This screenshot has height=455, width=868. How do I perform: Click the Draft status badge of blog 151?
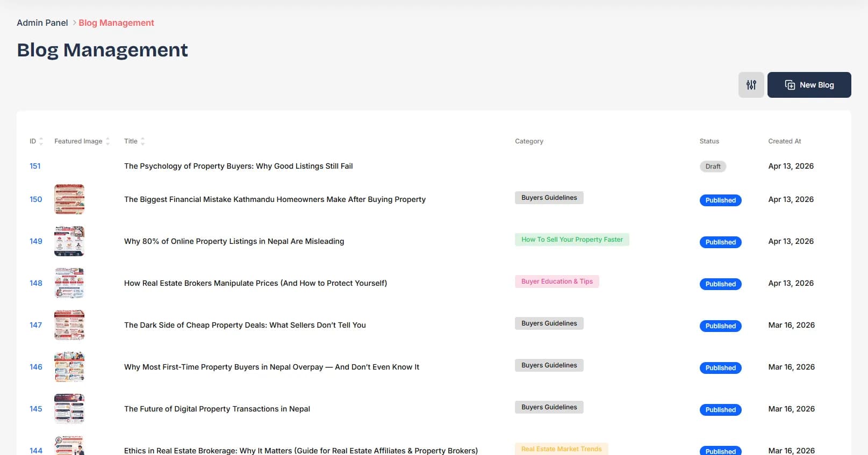point(713,167)
